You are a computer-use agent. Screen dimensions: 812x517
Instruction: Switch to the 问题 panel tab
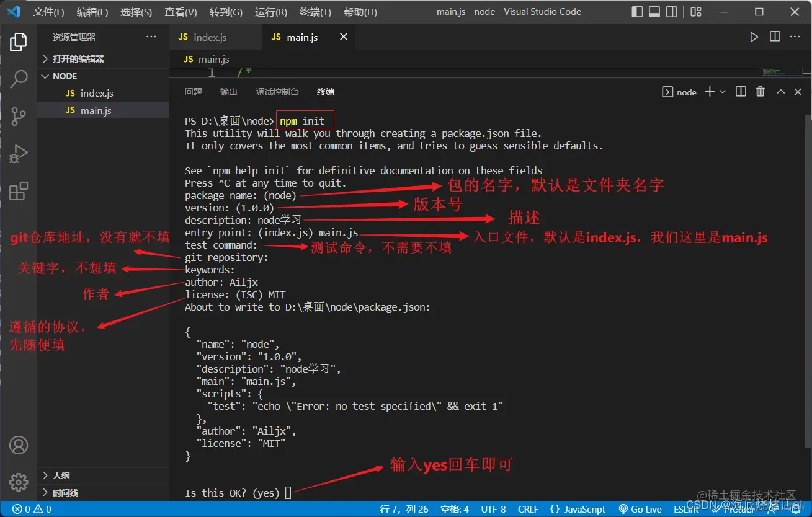[193, 92]
